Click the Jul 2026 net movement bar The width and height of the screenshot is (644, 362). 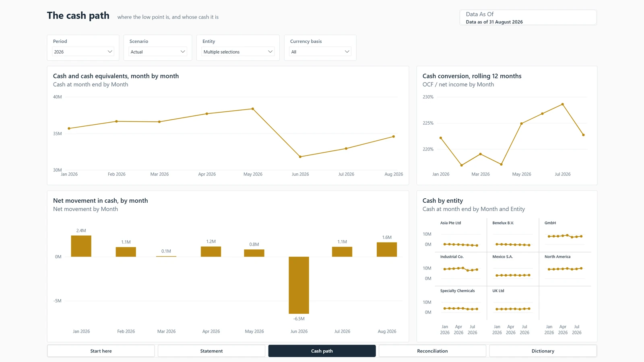[342, 252]
